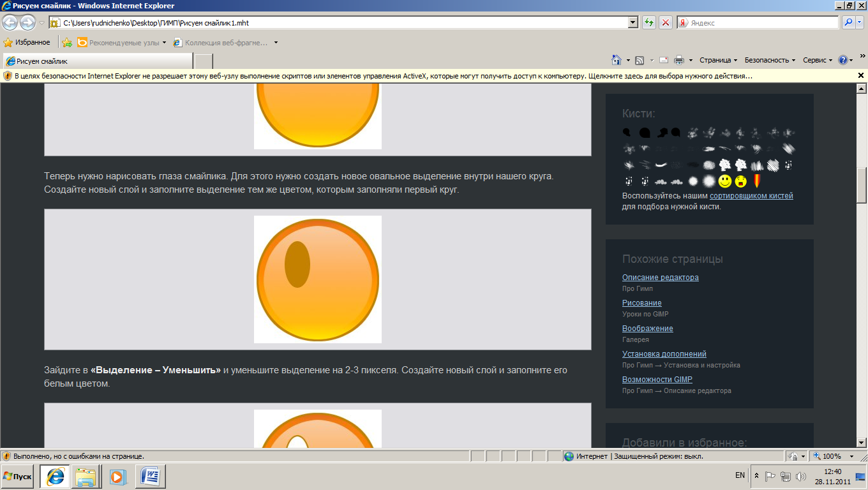Open Возможности GIMP link
Viewport: 868px width, 490px height.
tap(657, 380)
